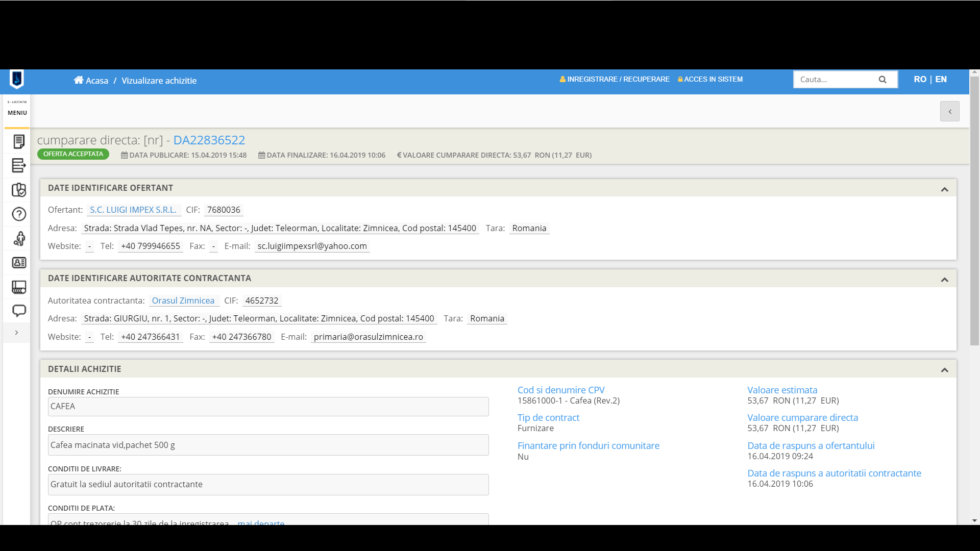Open the ID card sidebar icon
The width and height of the screenshot is (980, 551).
pos(19,263)
